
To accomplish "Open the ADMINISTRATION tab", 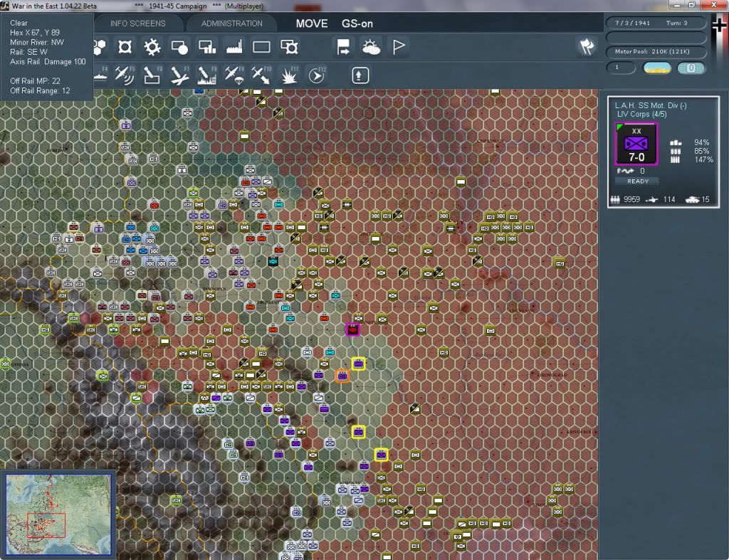I will pos(231,23).
